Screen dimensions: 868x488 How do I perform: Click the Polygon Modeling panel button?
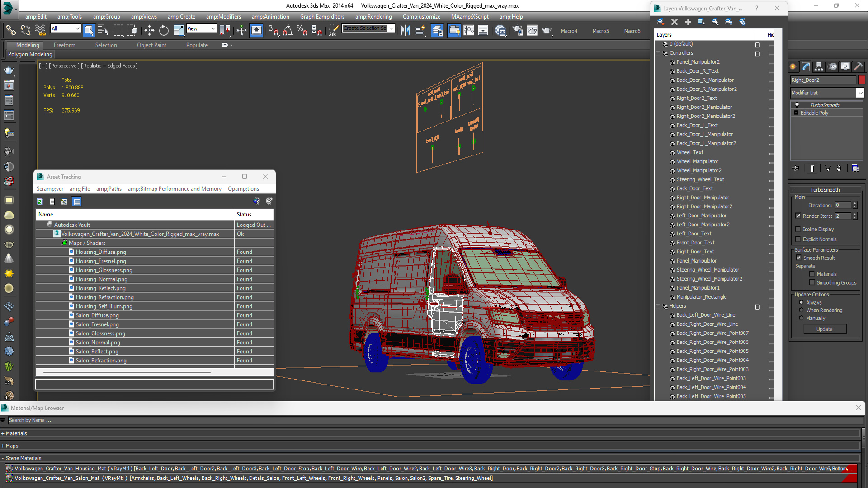pyautogui.click(x=30, y=54)
